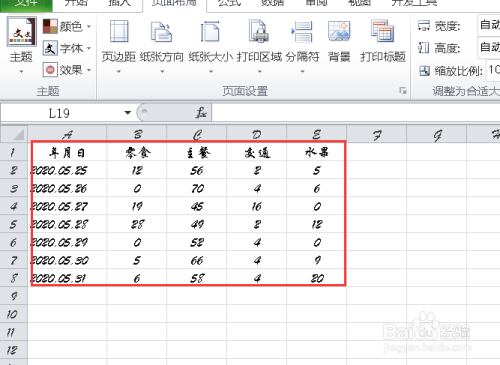Expand the paper Size (纸张大小) dropdown arrow
The height and width of the screenshot is (365, 500).
pyautogui.click(x=211, y=71)
